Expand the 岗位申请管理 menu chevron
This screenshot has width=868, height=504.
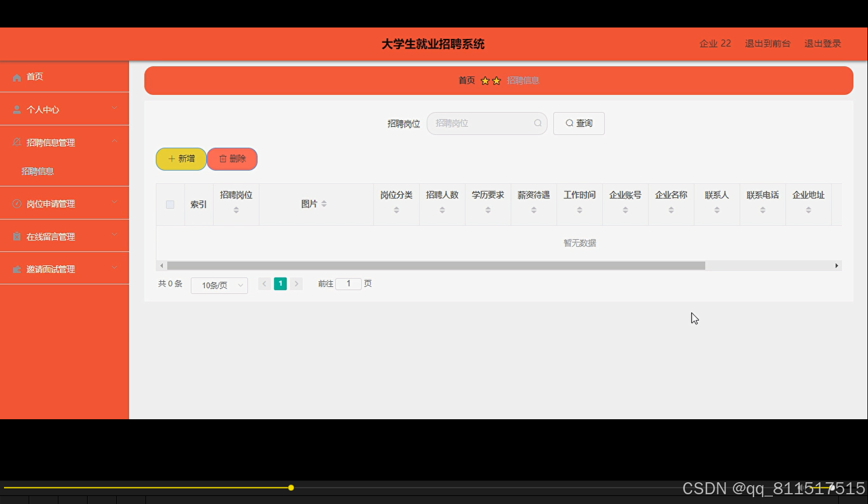pos(115,202)
